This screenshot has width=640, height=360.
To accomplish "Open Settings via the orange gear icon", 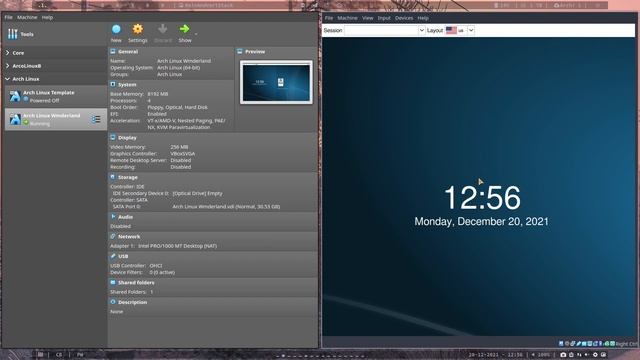I will tap(138, 29).
